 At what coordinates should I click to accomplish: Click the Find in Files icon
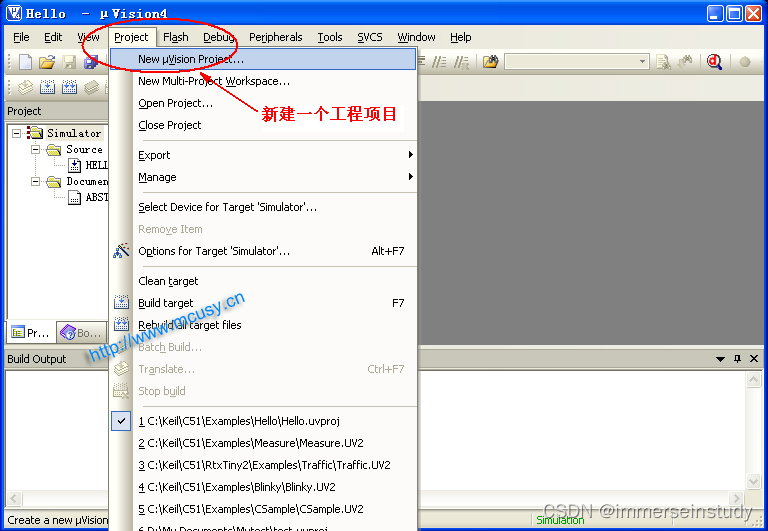pos(490,62)
